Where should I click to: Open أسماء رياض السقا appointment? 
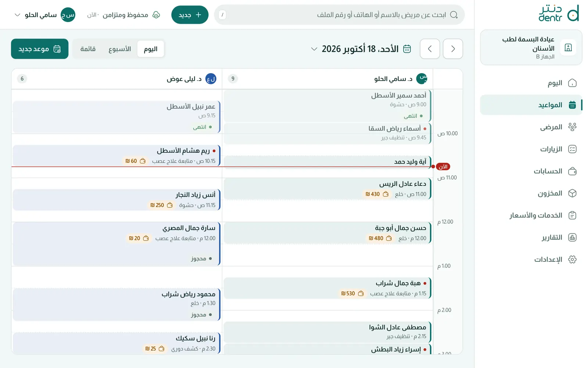click(x=327, y=133)
